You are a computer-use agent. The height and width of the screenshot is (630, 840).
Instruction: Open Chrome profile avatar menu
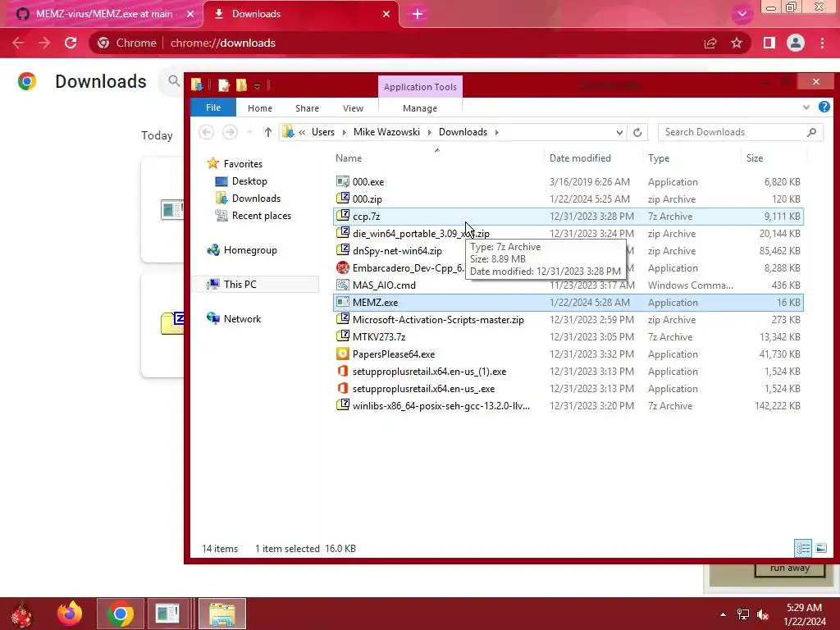tap(796, 43)
